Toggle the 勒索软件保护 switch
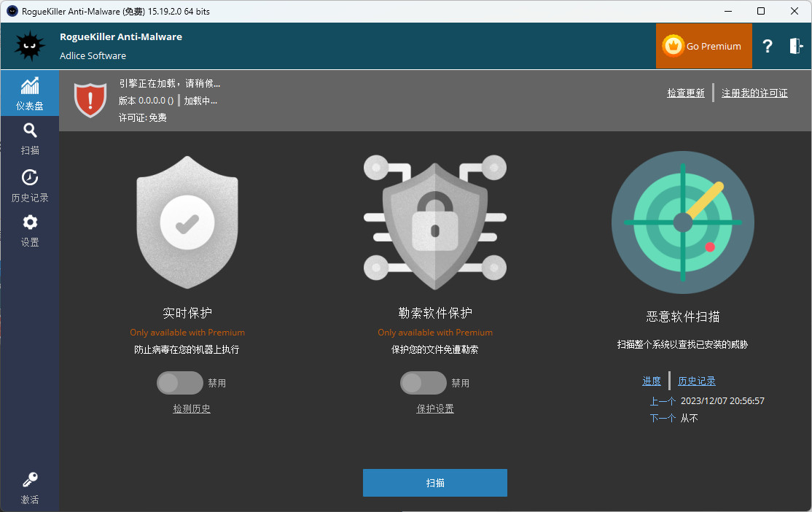812x512 pixels. (x=423, y=383)
